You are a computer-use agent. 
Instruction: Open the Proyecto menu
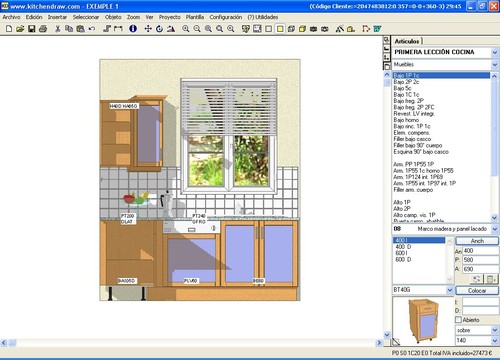(x=169, y=17)
